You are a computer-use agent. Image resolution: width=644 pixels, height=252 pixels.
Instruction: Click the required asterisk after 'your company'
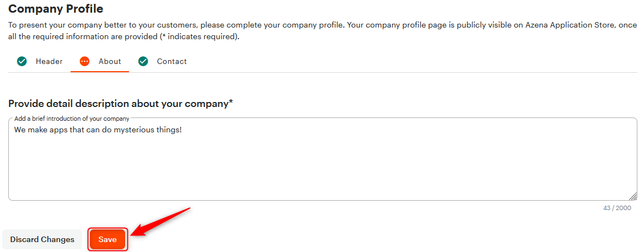tap(230, 102)
